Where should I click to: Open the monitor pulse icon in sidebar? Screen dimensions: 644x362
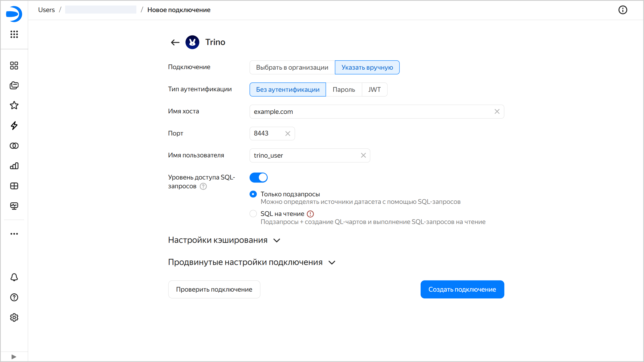14,206
